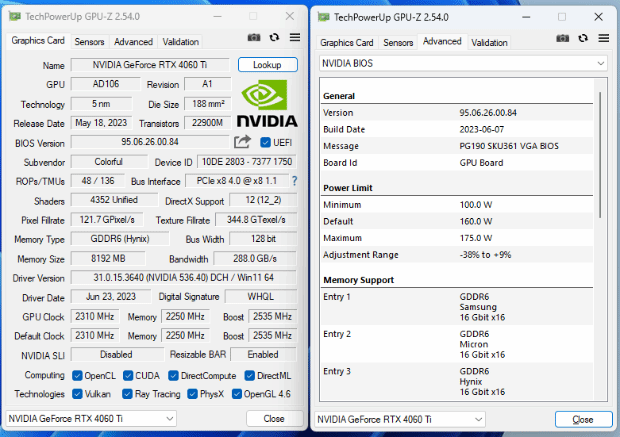Open hamburger menu in the Graphics Card window

tap(295, 37)
